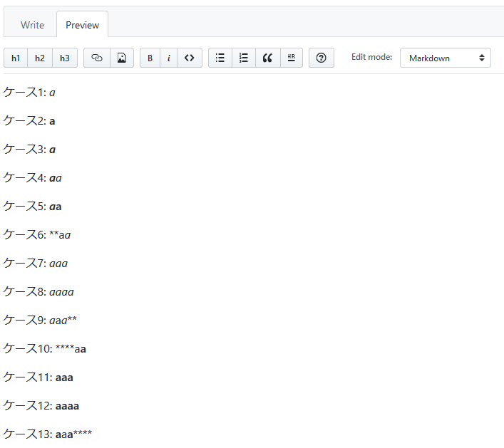Viewport: 504px width, 448px height.
Task: Click the insert image icon
Action: tap(122, 58)
